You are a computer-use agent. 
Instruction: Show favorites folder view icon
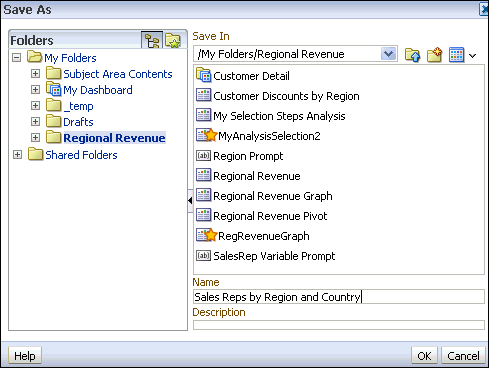pos(173,41)
